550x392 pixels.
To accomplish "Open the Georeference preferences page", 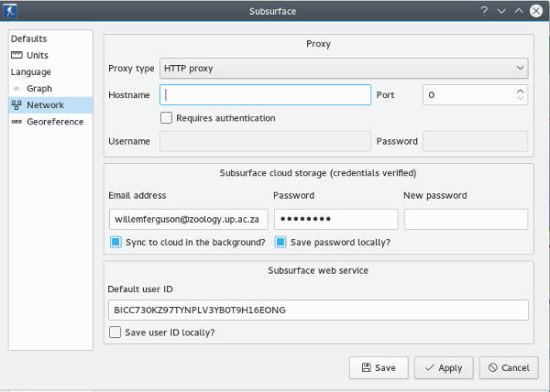I will coord(50,122).
